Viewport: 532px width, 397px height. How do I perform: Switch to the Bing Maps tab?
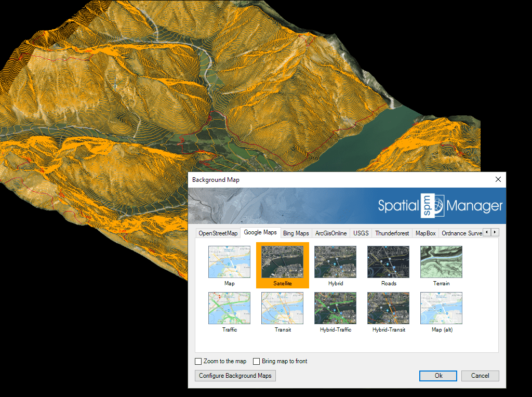pyautogui.click(x=296, y=233)
